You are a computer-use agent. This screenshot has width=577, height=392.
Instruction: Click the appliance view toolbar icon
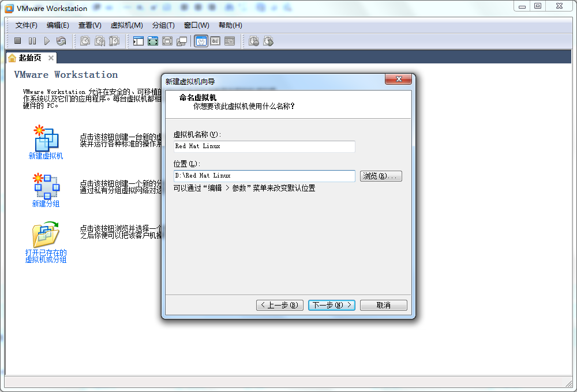click(215, 41)
